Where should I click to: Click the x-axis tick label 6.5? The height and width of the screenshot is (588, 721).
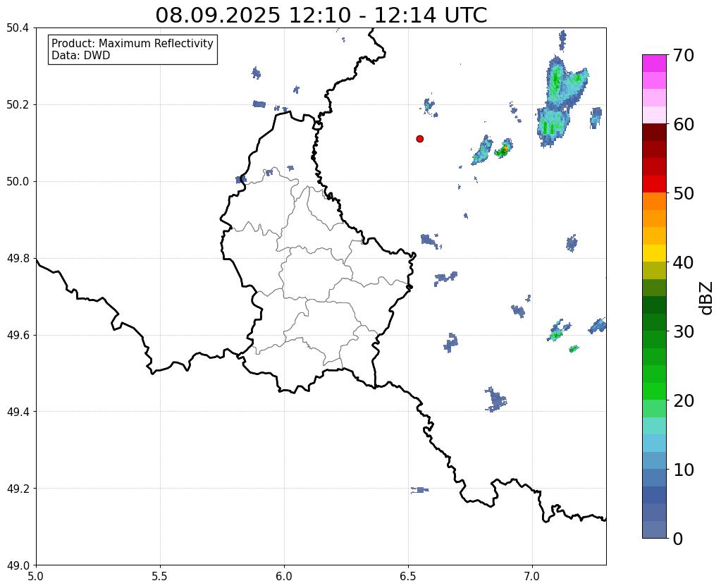click(408, 577)
